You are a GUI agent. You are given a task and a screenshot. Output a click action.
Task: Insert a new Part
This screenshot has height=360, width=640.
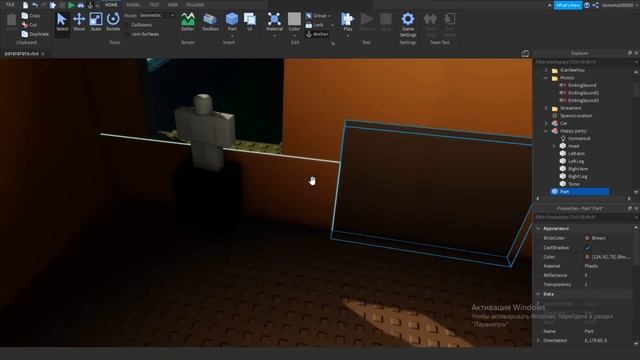tap(232, 22)
